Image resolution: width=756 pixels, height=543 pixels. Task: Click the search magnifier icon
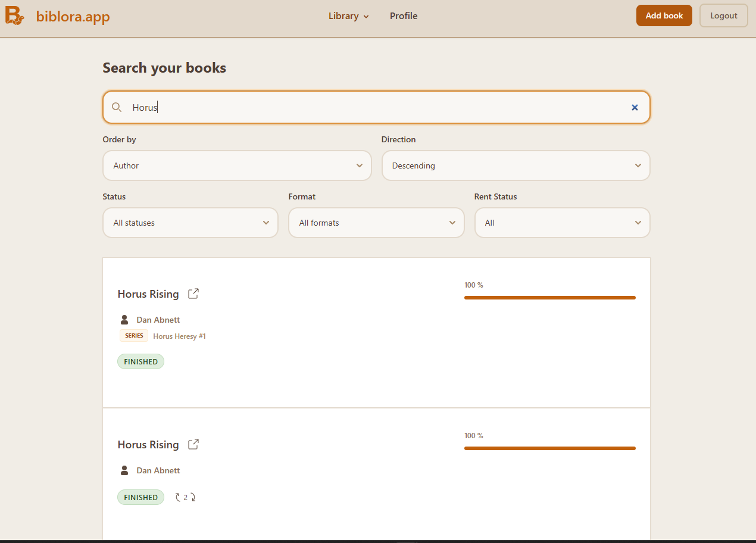coord(117,107)
